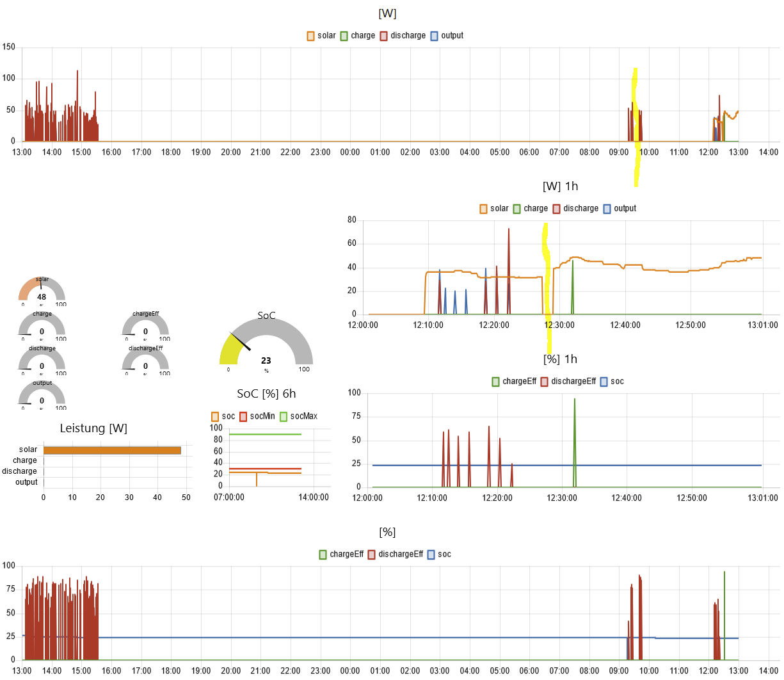Click the discharge gauge widget
This screenshot has width=784, height=680.
(x=42, y=360)
